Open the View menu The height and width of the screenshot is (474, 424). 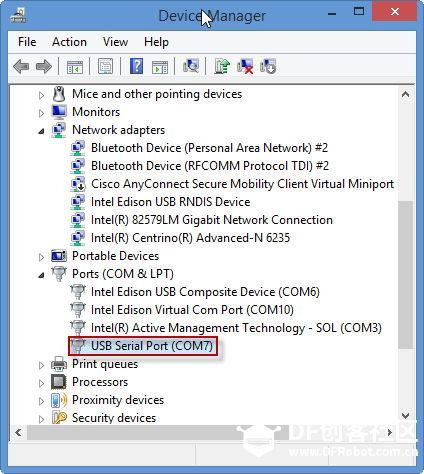(x=115, y=42)
